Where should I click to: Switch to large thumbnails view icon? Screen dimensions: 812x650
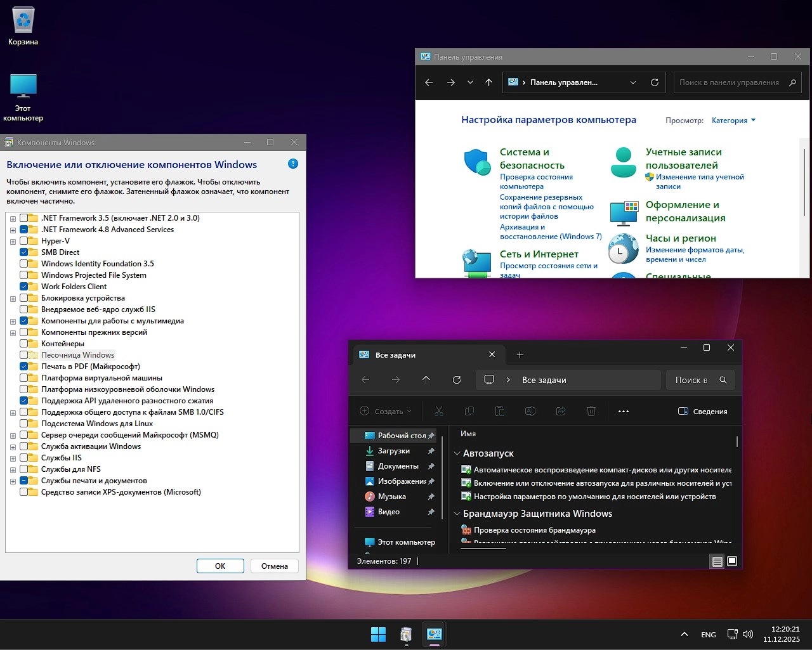(x=732, y=561)
